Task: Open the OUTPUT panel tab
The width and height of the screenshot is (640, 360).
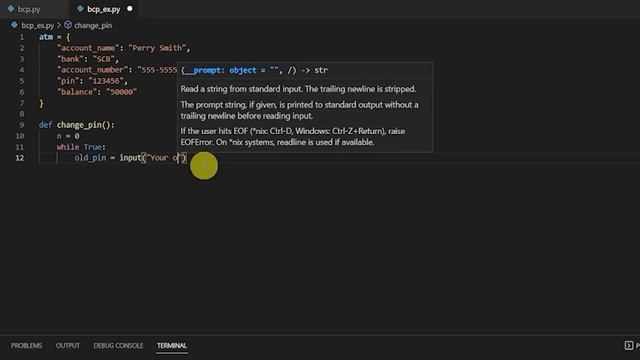Action: point(68,346)
